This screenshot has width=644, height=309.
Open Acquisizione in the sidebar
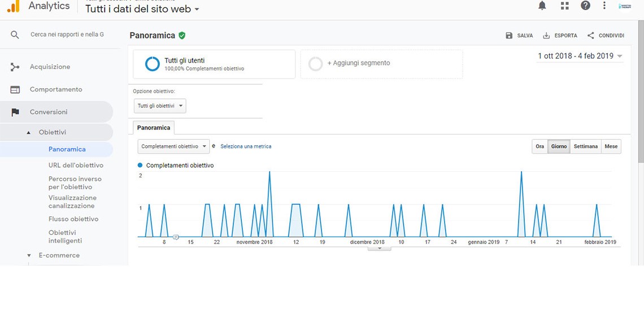(50, 67)
